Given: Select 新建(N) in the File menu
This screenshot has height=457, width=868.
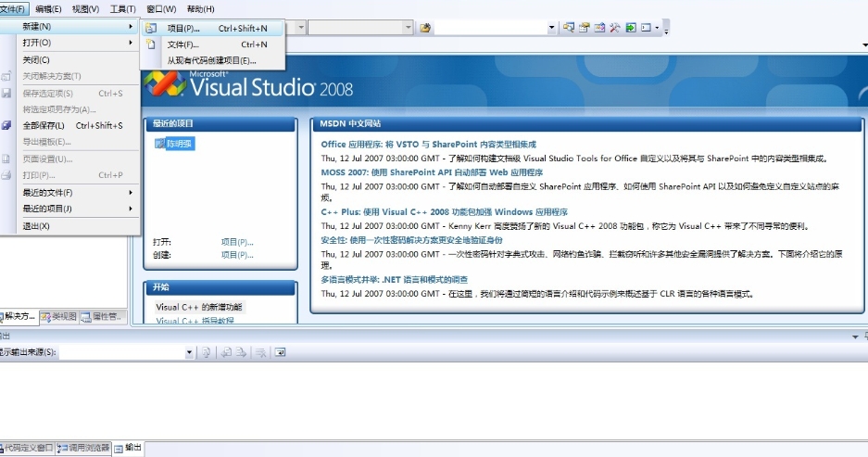Looking at the screenshot, I should tap(69, 26).
